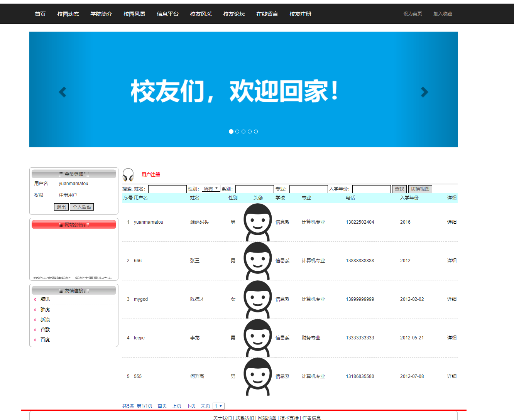Select 首页 in the top navigation bar

click(x=40, y=14)
